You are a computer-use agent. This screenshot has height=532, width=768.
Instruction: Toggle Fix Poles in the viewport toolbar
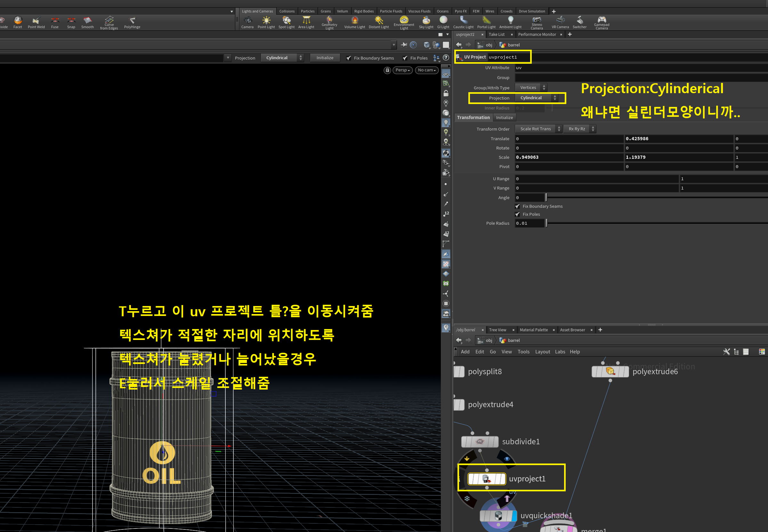coord(405,58)
